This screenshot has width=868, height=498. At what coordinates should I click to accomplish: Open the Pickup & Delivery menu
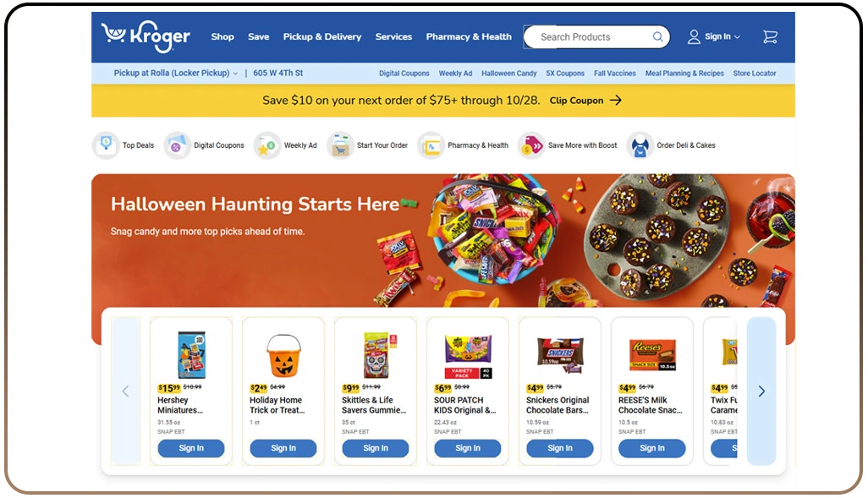[322, 37]
